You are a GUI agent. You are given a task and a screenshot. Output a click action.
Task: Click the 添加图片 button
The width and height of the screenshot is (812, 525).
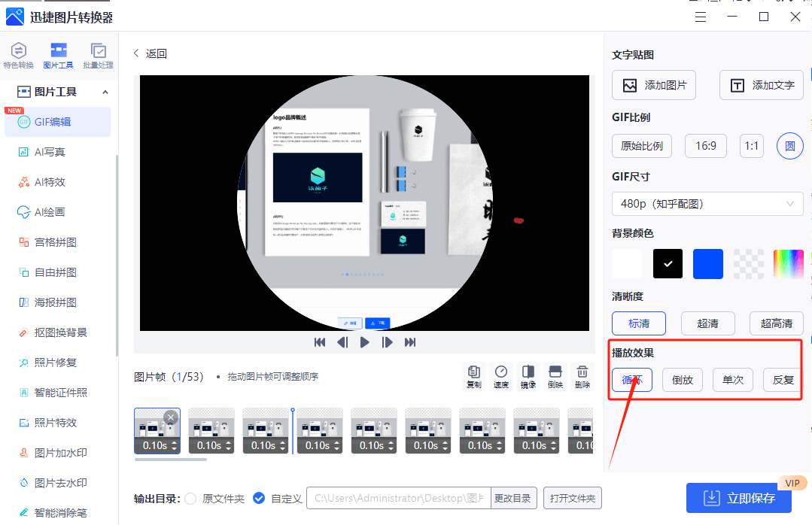[653, 85]
